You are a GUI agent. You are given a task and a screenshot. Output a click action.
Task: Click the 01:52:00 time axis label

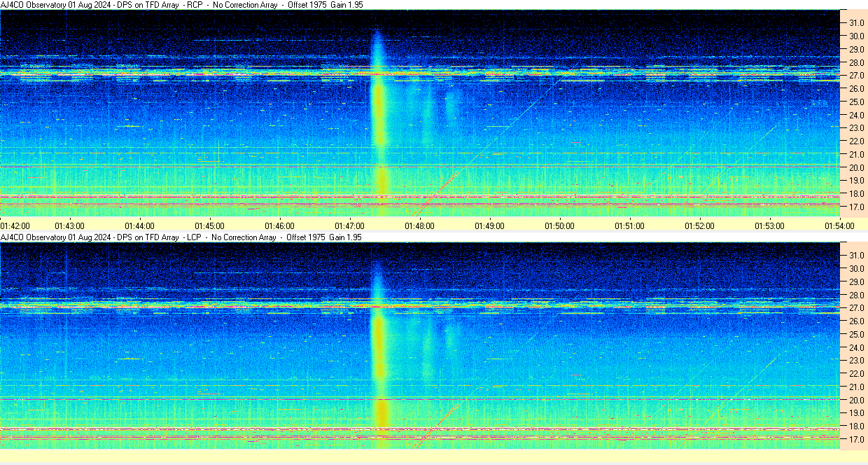699,225
